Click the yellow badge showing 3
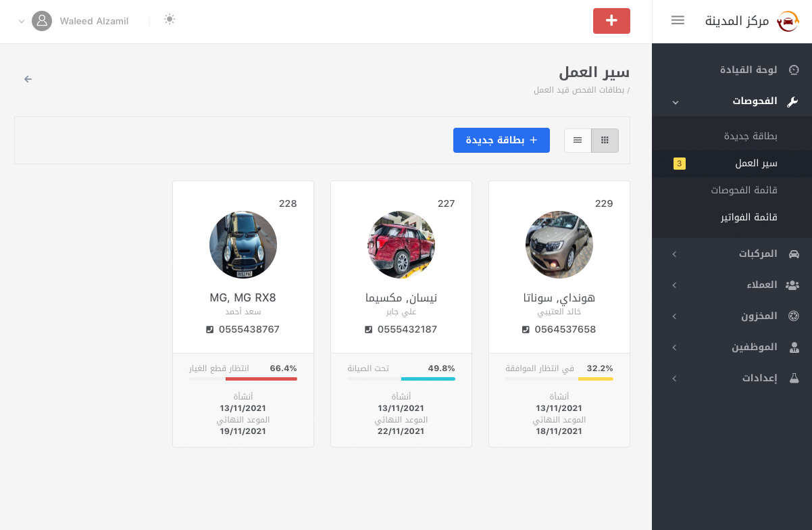 [680, 163]
